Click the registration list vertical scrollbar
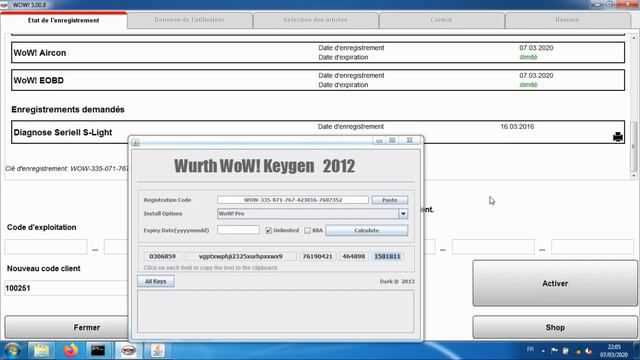The width and height of the screenshot is (640, 360). click(633, 147)
